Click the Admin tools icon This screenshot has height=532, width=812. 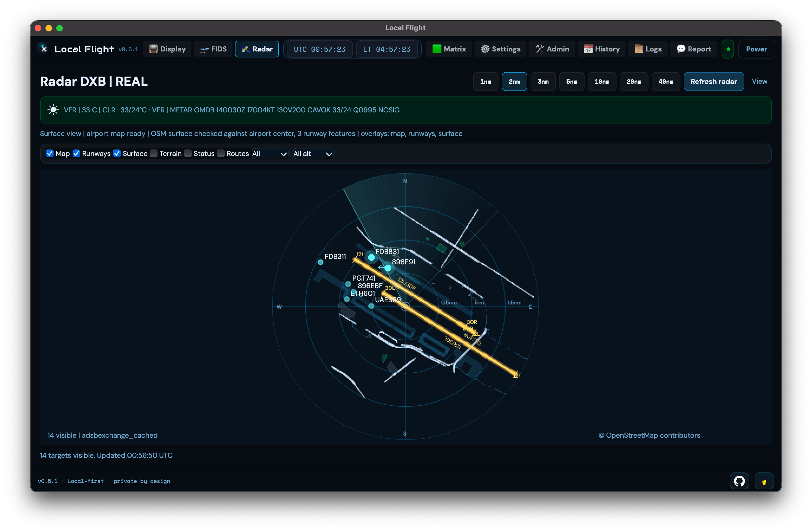click(539, 49)
